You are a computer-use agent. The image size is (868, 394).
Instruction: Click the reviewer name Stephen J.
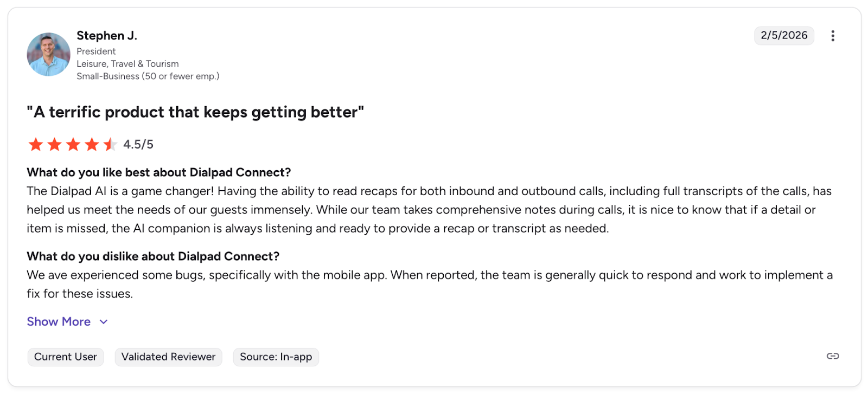click(107, 36)
